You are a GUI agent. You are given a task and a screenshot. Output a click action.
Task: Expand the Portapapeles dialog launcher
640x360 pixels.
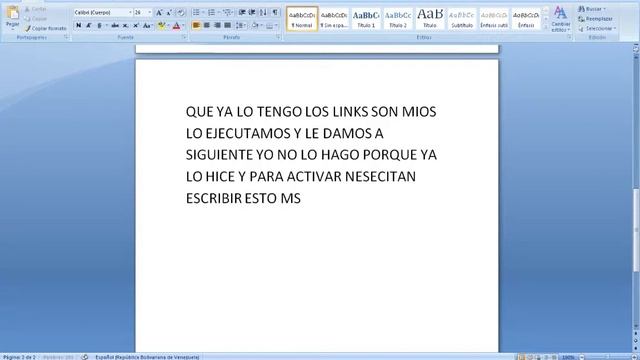coord(66,37)
